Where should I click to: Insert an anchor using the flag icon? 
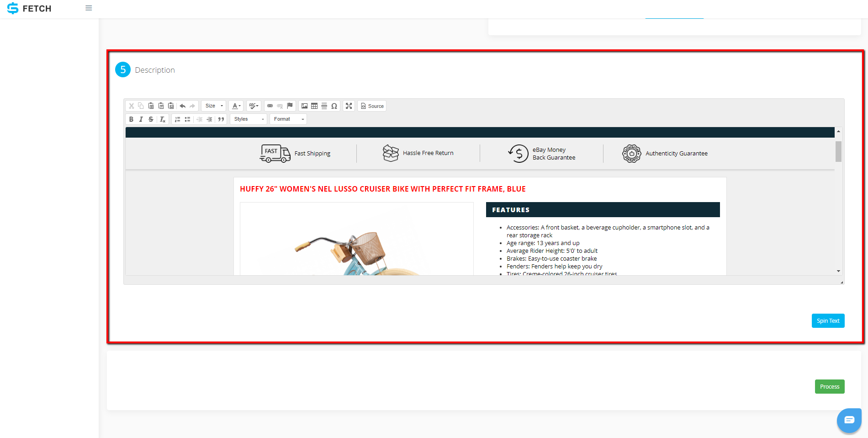(290, 106)
